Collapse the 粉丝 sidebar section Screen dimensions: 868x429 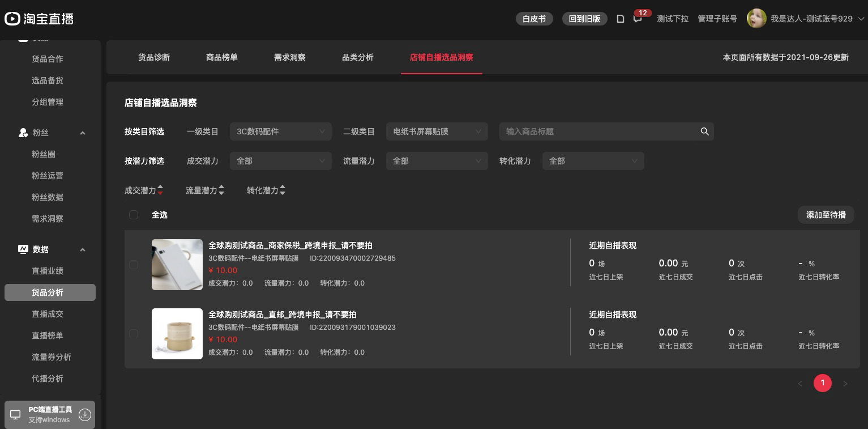pyautogui.click(x=83, y=133)
